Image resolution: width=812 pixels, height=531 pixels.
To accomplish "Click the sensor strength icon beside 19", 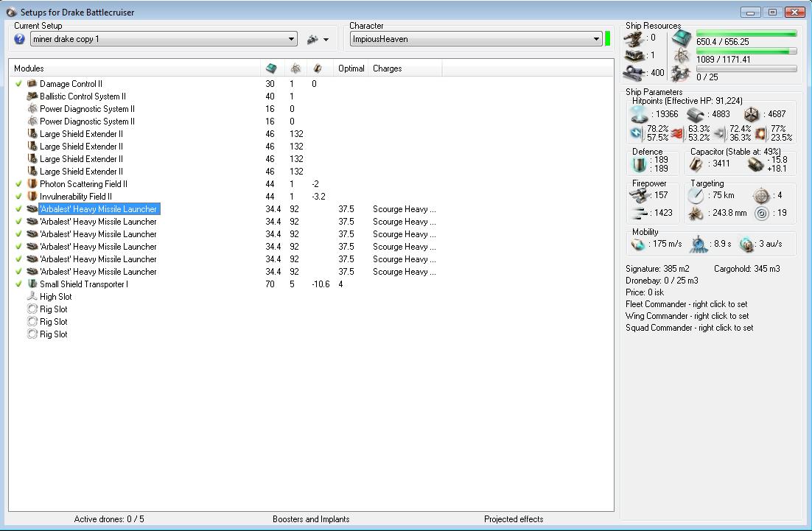I will pyautogui.click(x=761, y=214).
